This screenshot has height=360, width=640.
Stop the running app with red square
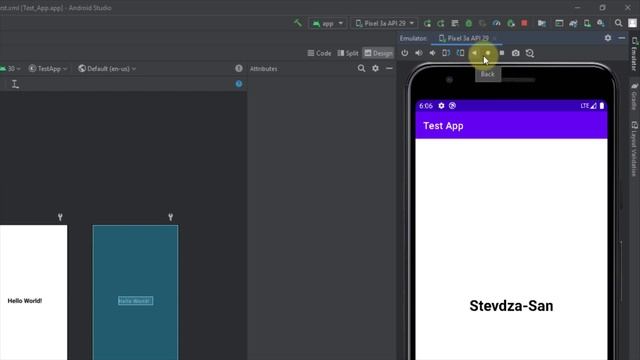tap(524, 23)
